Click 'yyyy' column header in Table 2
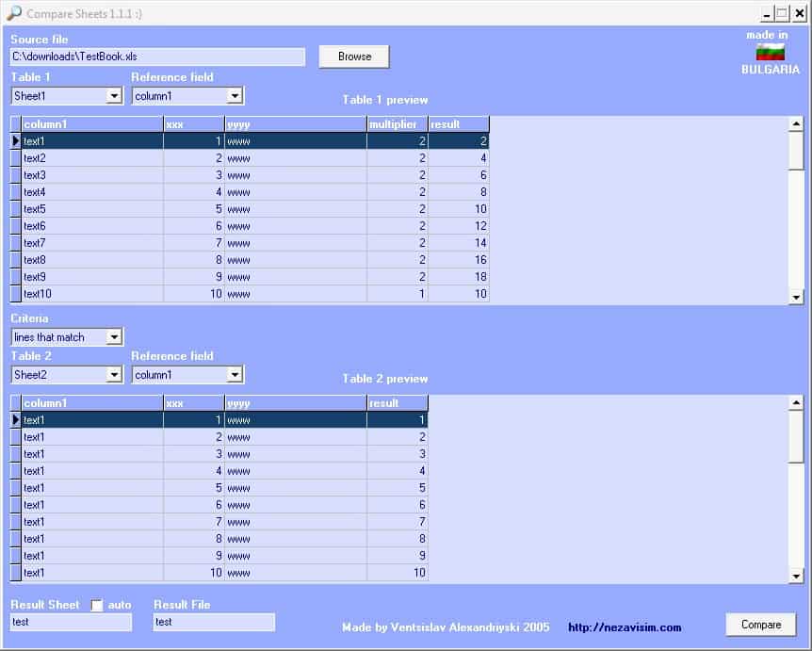The height and width of the screenshot is (651, 812). [296, 403]
